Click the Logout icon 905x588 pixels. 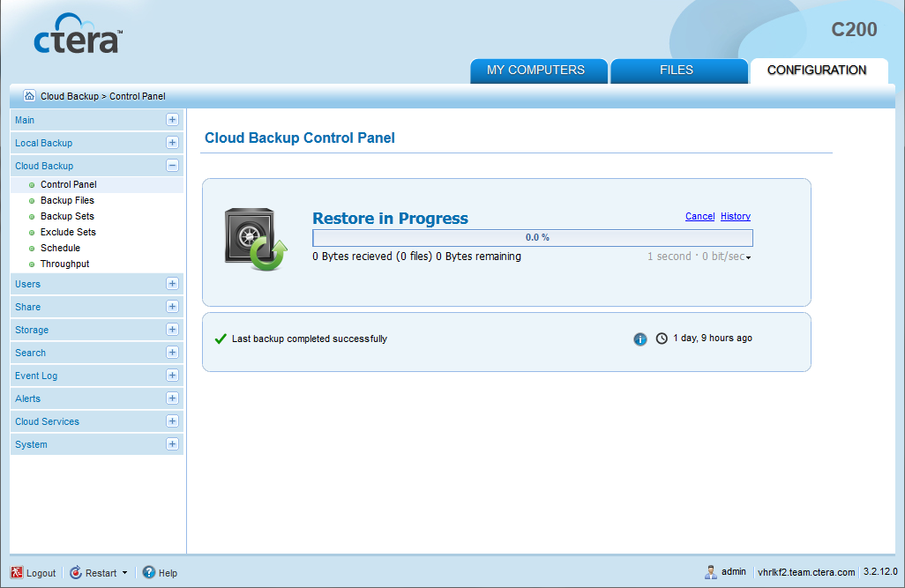tap(17, 572)
